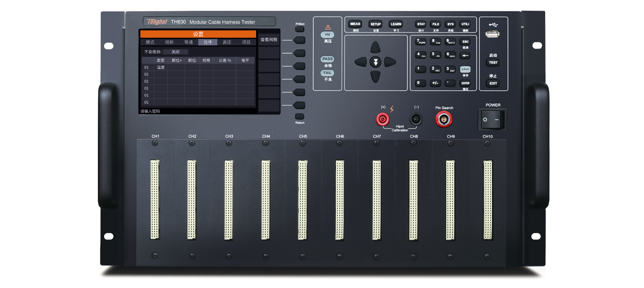Switch to the 高压 tab on screen
This screenshot has width=644, height=288.
pos(227,42)
